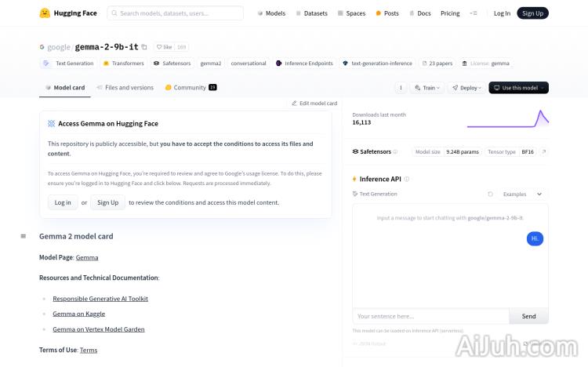This screenshot has height=367, width=588.
Task: Expand the Train dropdown
Action: point(427,88)
